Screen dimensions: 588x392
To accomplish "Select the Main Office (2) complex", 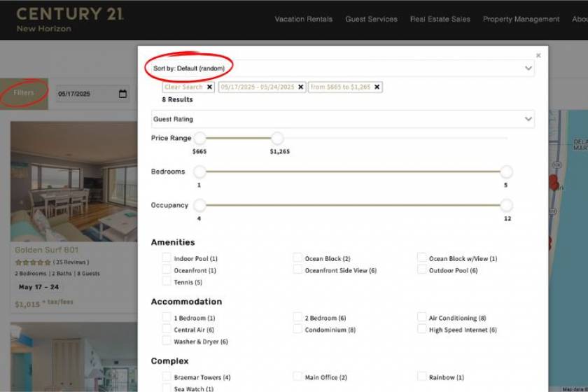I will 297,376.
